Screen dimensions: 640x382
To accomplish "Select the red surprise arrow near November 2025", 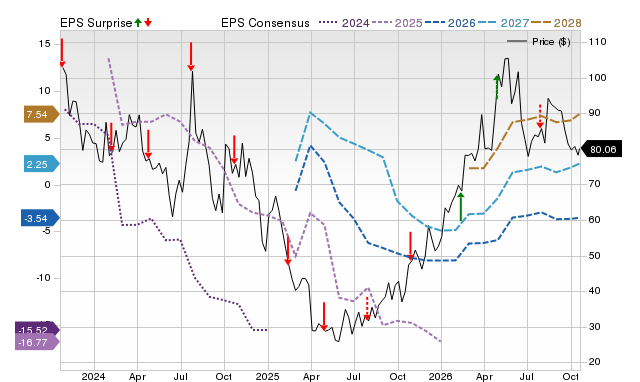I will coord(410,246).
